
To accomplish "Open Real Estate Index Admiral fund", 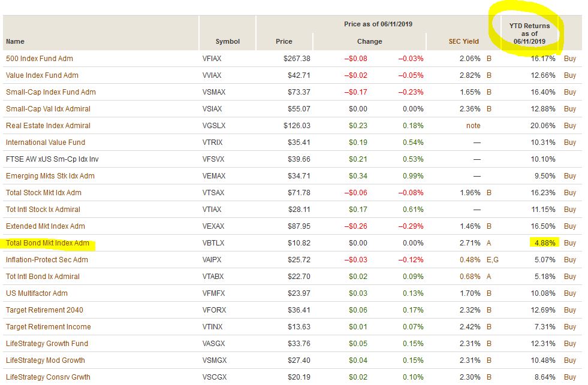I will (x=48, y=126).
